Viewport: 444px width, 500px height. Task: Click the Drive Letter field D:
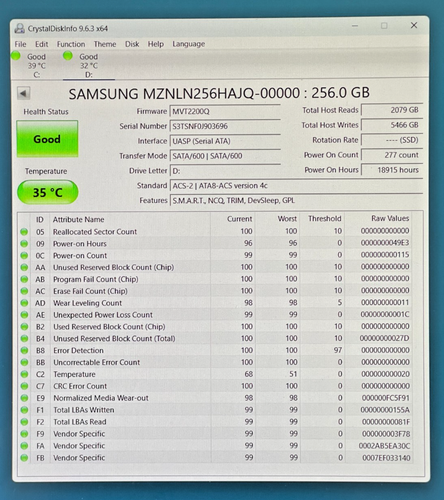[225, 171]
